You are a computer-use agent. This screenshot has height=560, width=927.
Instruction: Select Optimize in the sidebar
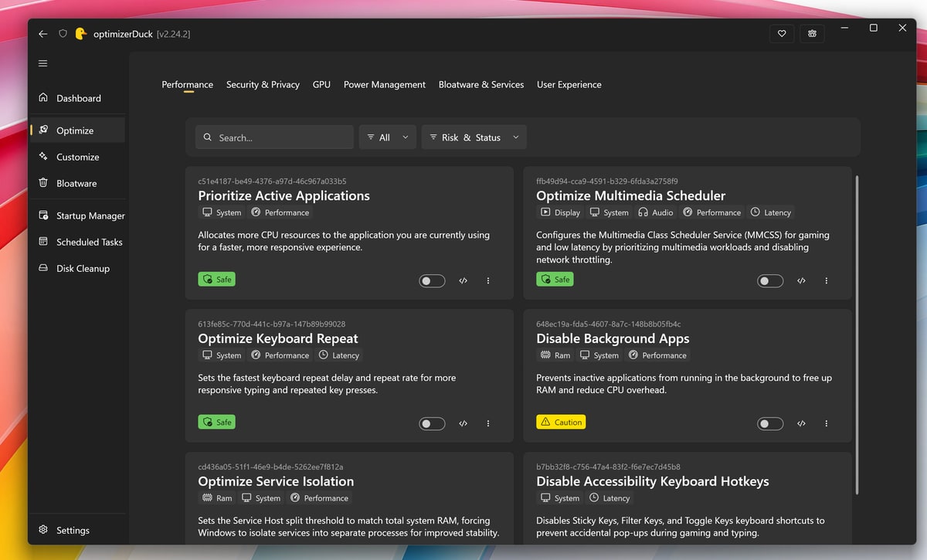77,131
